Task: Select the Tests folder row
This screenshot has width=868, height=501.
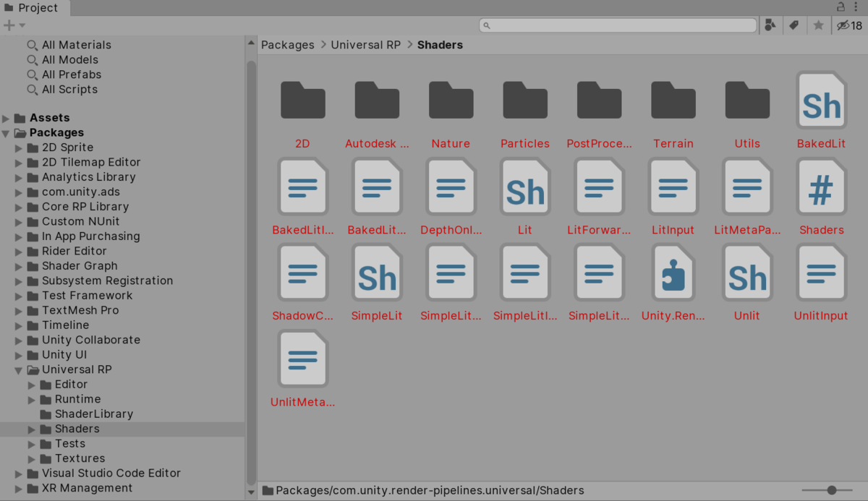Action: click(x=122, y=444)
